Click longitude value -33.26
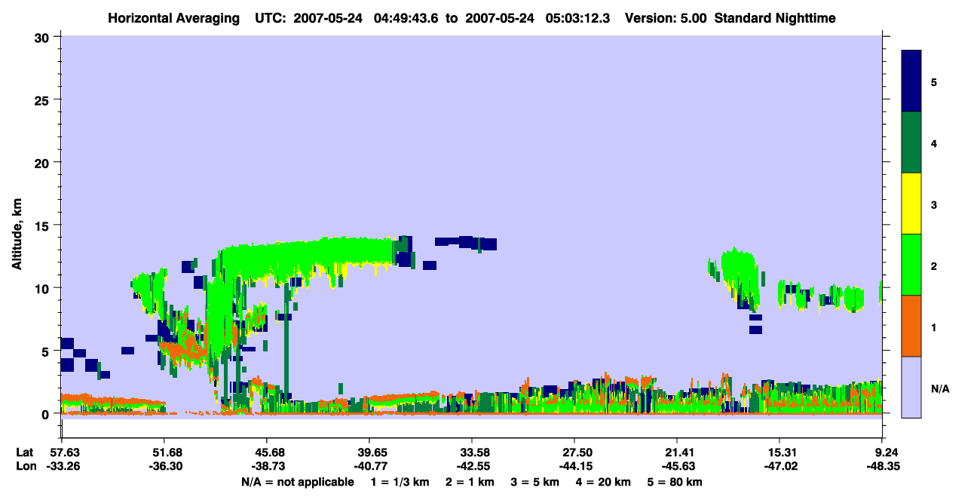Viewport: 980px width, 503px height. tap(62, 466)
